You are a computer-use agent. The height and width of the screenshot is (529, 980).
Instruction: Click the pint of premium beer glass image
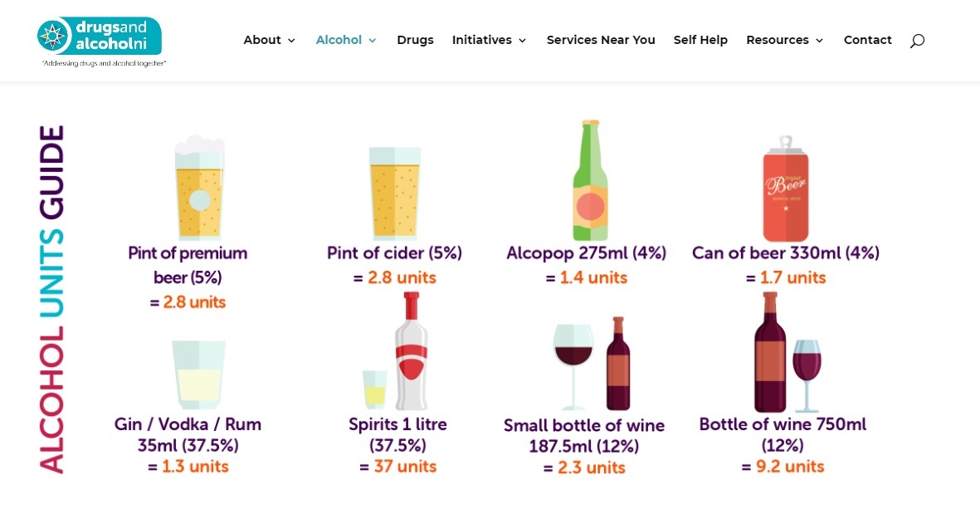pyautogui.click(x=199, y=188)
